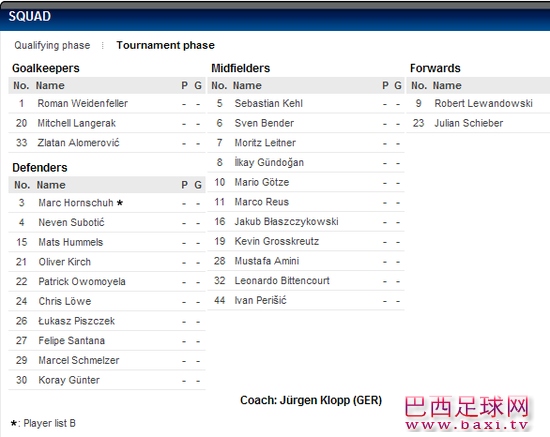The image size is (550, 437).
Task: Select Marco Reus from midfielders
Action: (262, 202)
